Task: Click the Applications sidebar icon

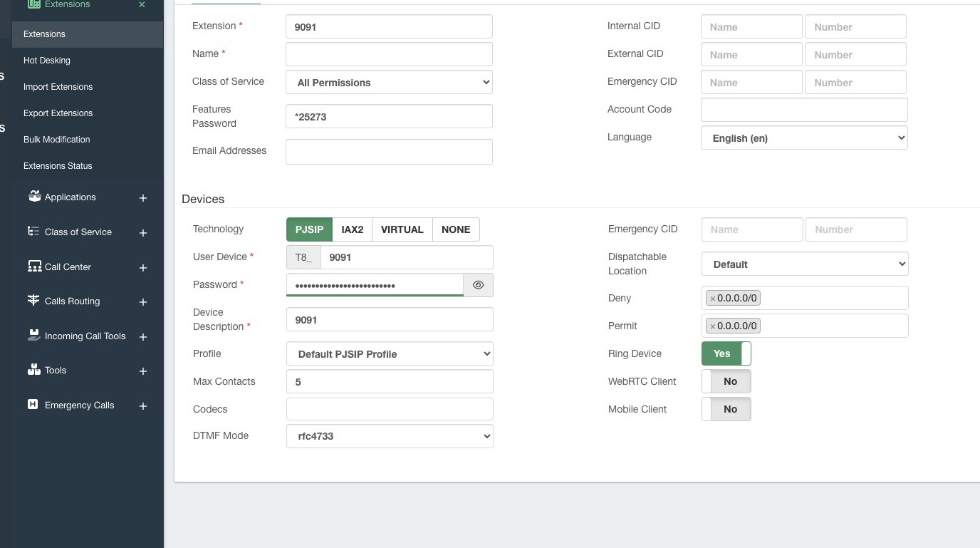Action: (x=34, y=197)
